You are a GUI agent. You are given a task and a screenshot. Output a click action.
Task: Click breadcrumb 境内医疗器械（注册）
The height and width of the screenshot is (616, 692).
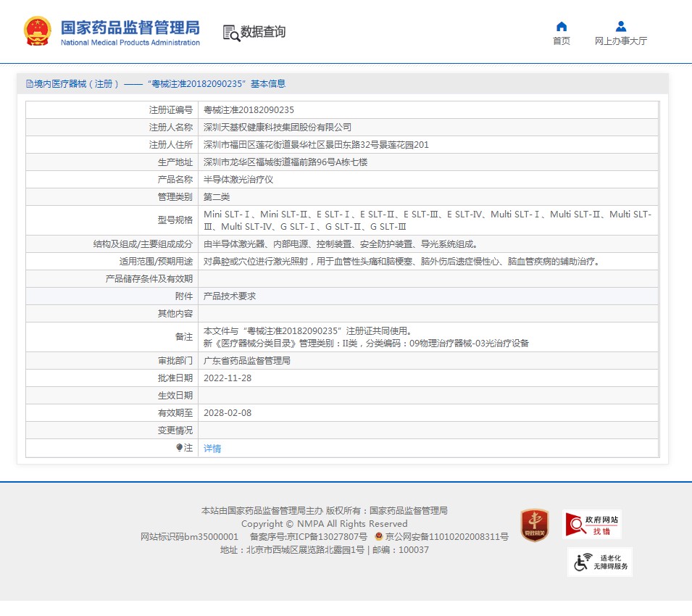click(x=76, y=84)
